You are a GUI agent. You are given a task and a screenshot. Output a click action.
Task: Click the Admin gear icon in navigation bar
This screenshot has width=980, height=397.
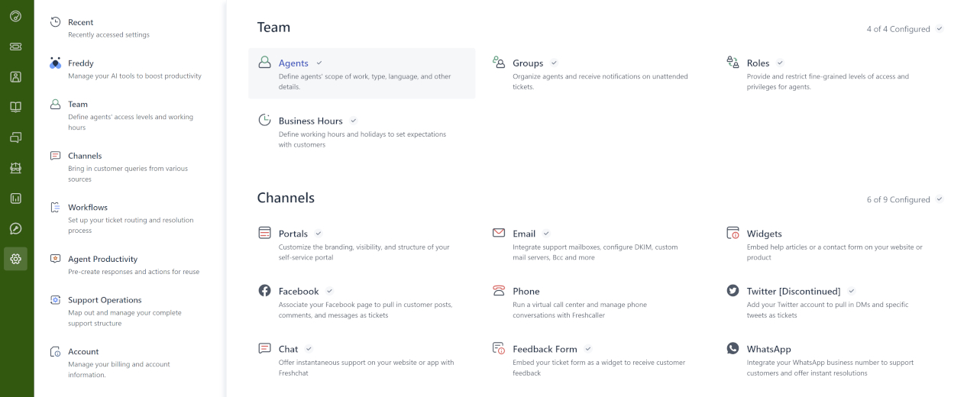coord(16,259)
